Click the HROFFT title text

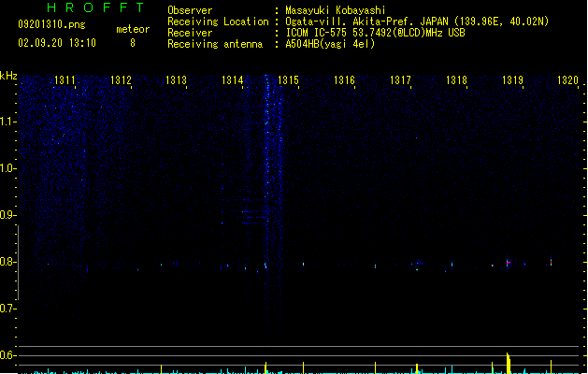pos(96,7)
